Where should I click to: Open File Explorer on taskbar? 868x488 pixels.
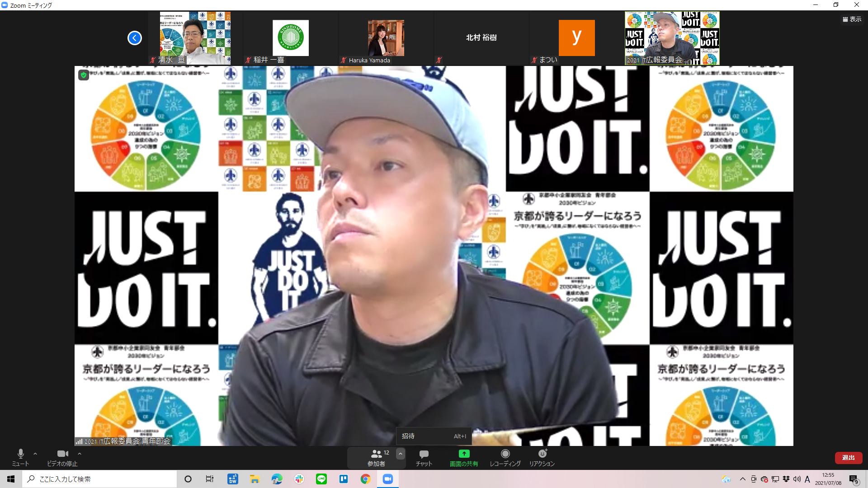pyautogui.click(x=255, y=479)
